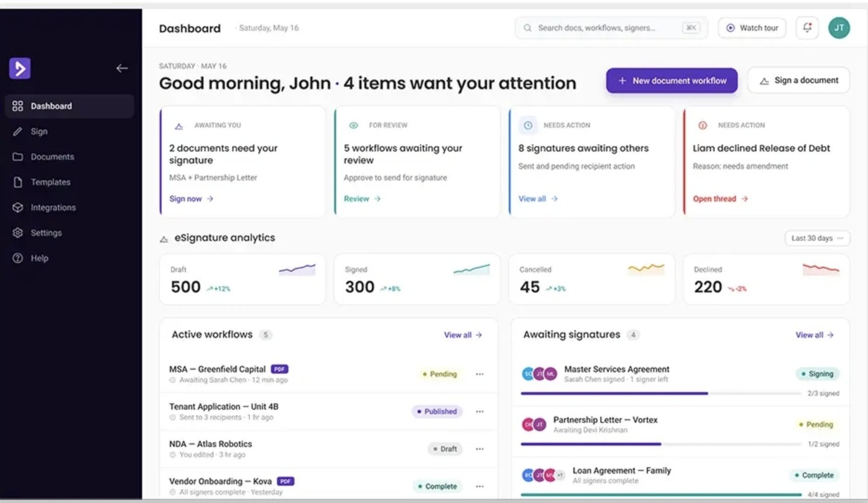
Task: Open the Signed analytics card showing 300
Action: coord(417,280)
